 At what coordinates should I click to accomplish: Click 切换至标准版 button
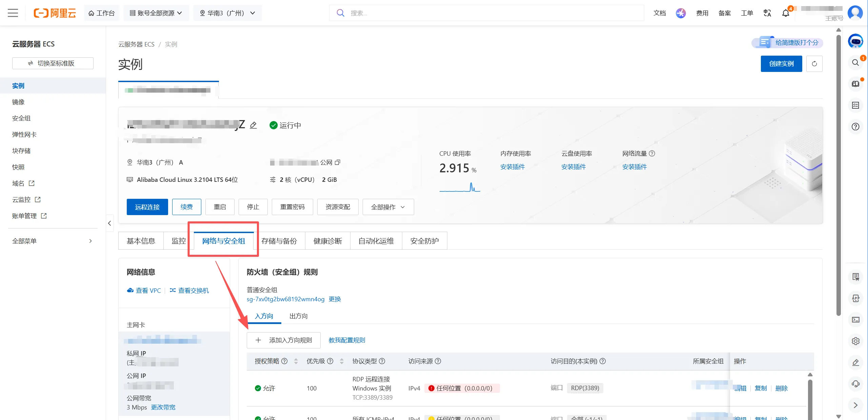coord(53,63)
